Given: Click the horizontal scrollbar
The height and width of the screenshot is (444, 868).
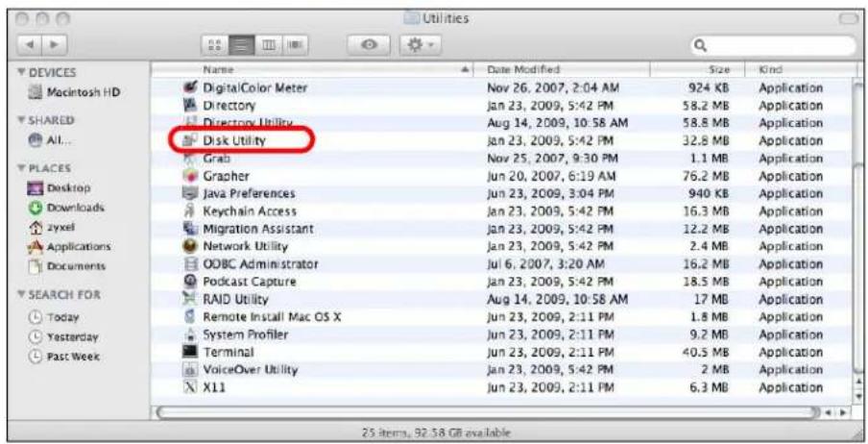Looking at the screenshot, I should click(x=488, y=413).
